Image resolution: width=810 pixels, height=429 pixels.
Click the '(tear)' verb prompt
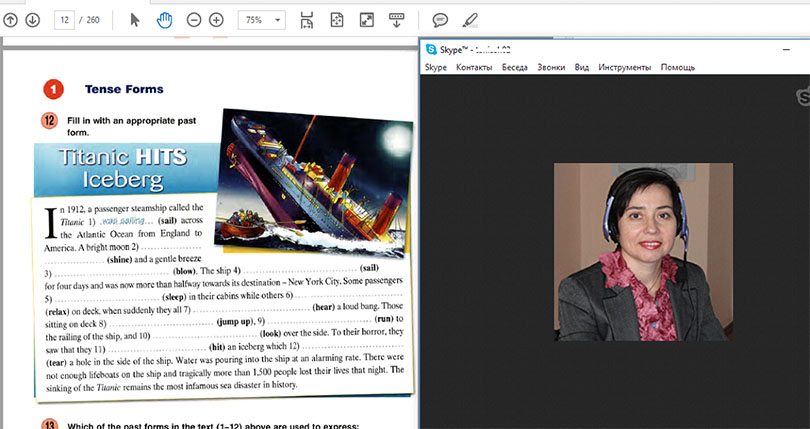[56, 362]
